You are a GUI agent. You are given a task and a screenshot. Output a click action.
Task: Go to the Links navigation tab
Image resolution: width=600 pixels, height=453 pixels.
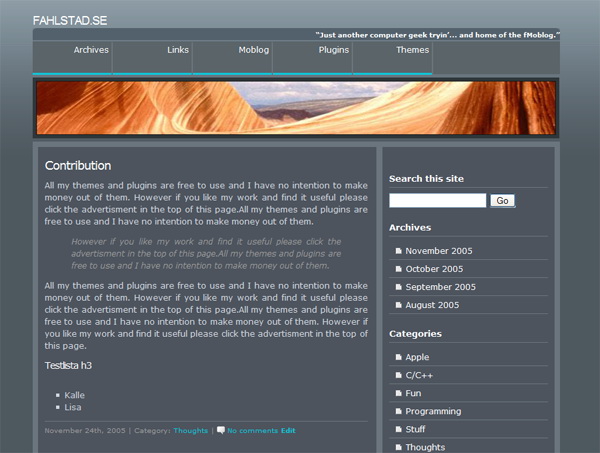[178, 50]
